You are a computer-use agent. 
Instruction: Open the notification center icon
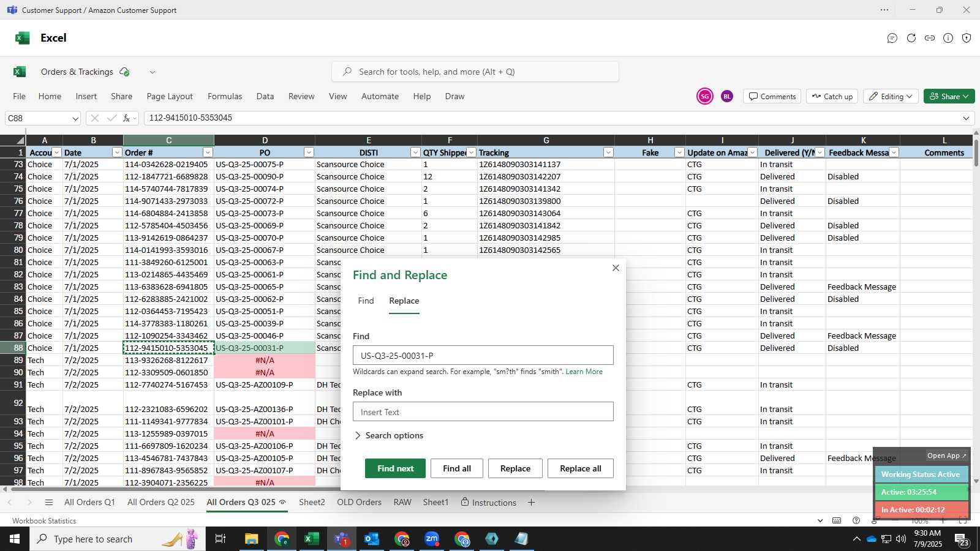(x=962, y=539)
